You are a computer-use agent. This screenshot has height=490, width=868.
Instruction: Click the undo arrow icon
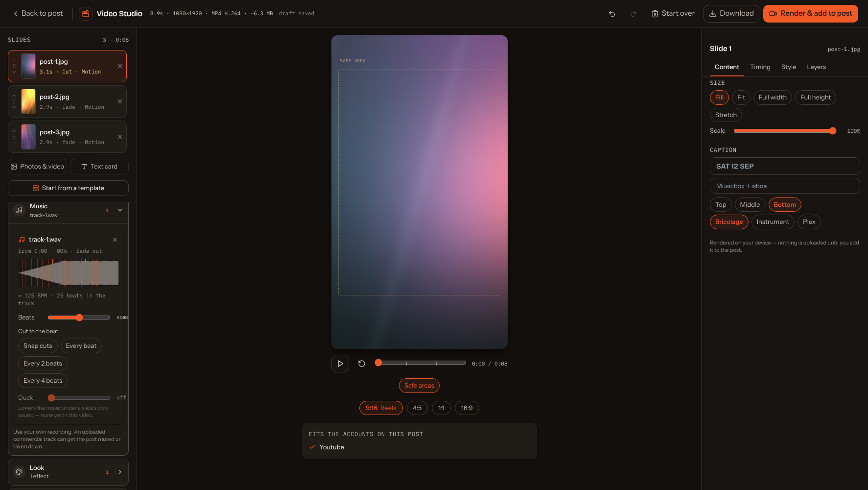(612, 14)
